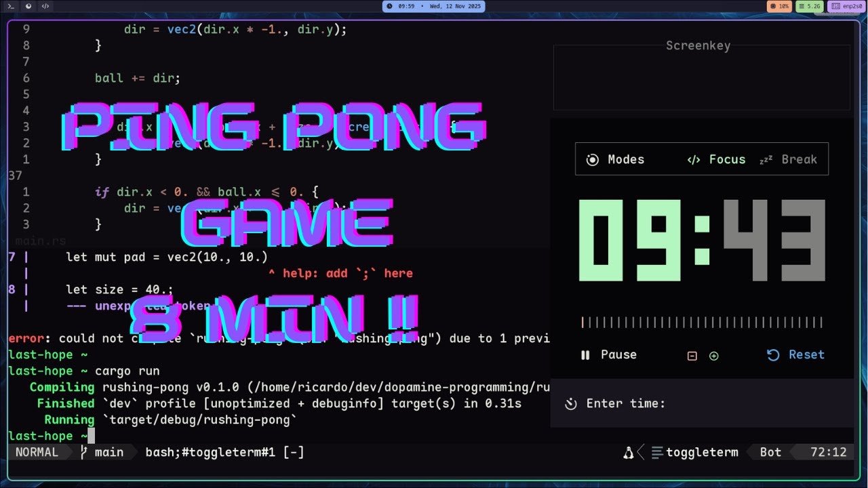Image resolution: width=868 pixels, height=488 pixels.
Task: Click the Enter time input field
Action: pos(702,403)
